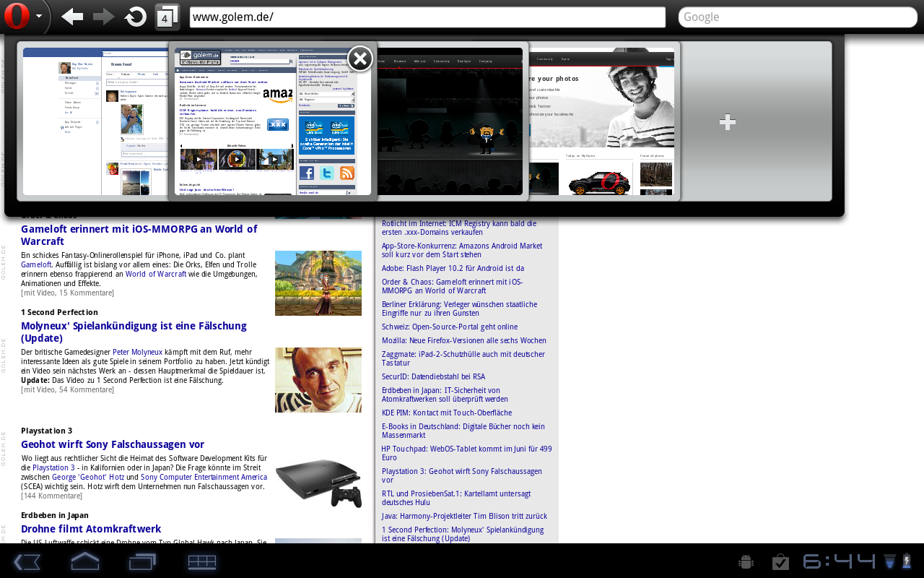Open the orange RSS icon in golem.de preview

click(x=346, y=173)
